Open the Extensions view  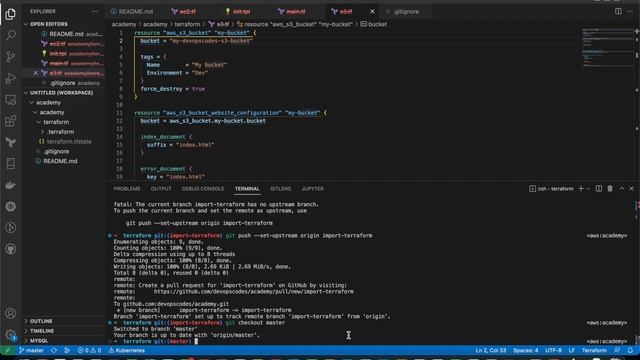11,121
